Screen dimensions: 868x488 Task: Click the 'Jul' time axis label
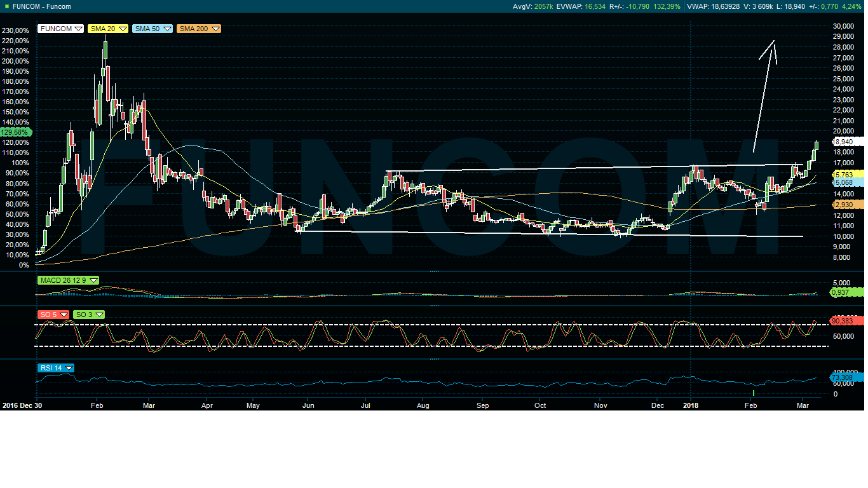click(x=366, y=405)
